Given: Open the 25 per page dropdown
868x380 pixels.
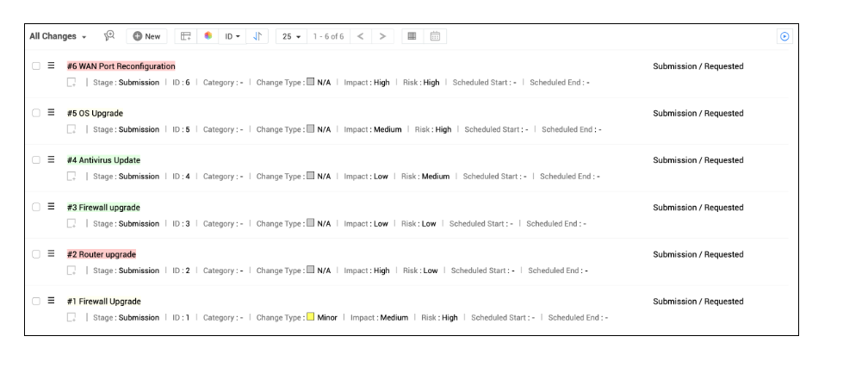Looking at the screenshot, I should (292, 36).
